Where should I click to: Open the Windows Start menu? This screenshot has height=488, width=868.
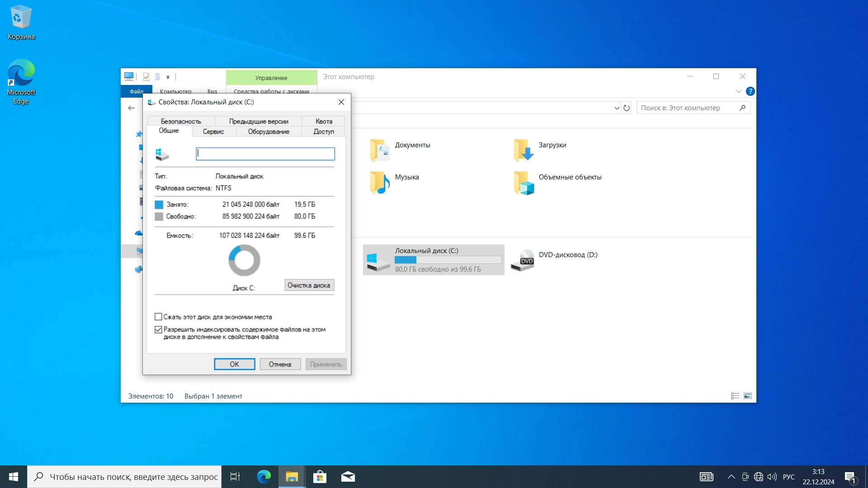click(x=14, y=477)
